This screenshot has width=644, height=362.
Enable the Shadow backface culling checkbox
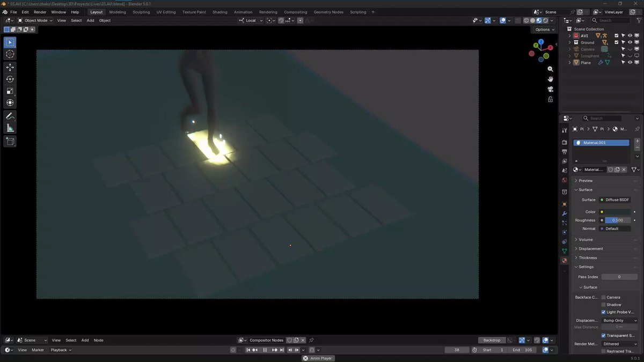pyautogui.click(x=604, y=305)
